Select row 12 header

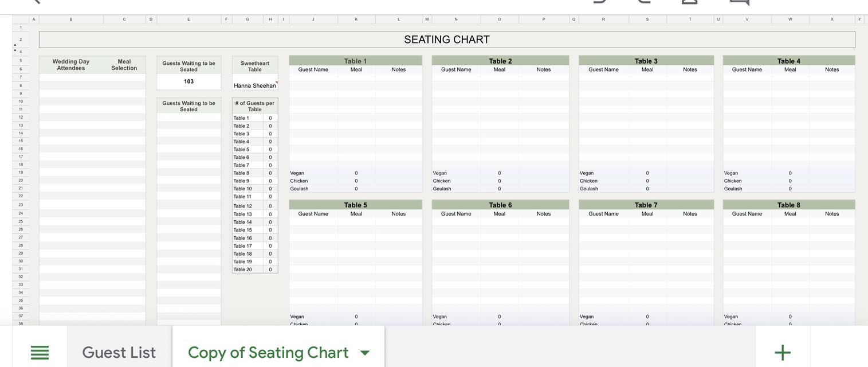pos(21,117)
